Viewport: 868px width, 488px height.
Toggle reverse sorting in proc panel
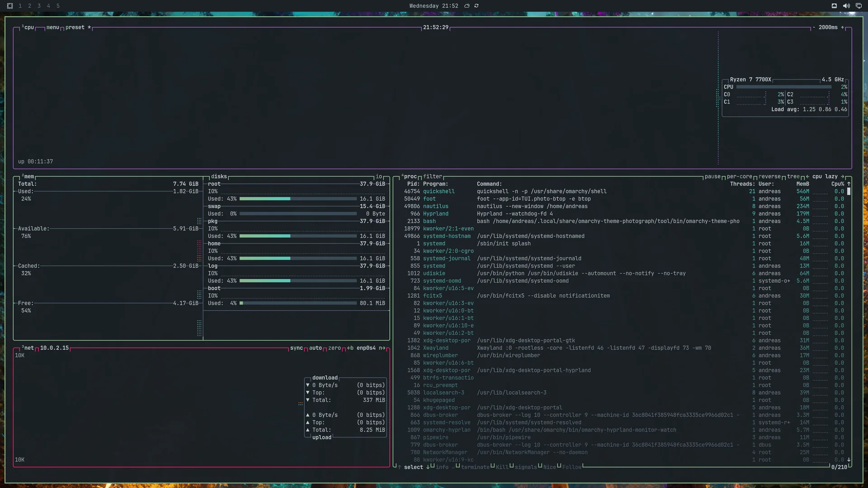point(769,177)
